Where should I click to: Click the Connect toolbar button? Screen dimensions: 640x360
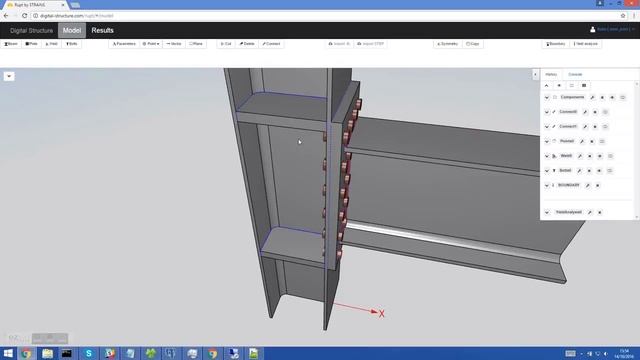pos(271,44)
